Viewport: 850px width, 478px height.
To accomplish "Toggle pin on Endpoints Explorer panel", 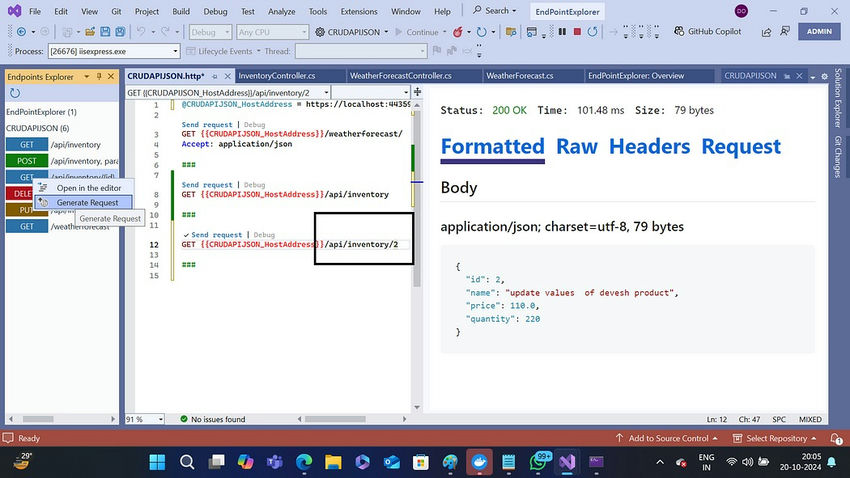I will click(x=99, y=76).
